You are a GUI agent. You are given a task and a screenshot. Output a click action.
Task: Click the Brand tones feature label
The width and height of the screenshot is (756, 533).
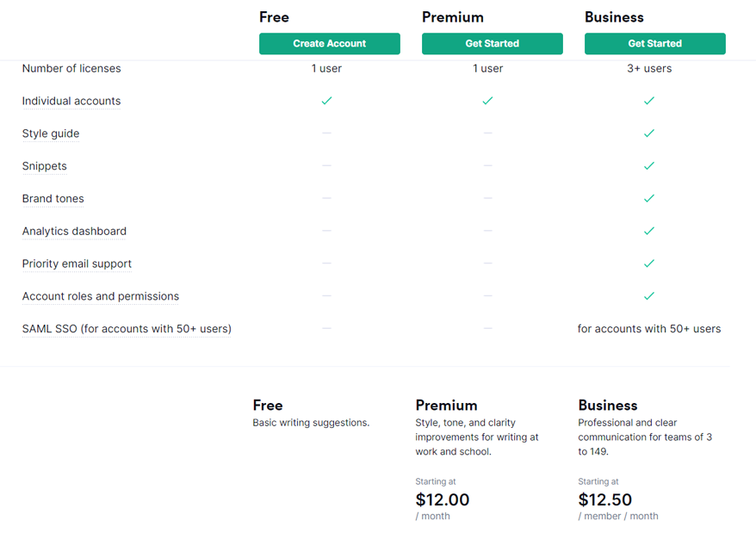pyautogui.click(x=53, y=199)
